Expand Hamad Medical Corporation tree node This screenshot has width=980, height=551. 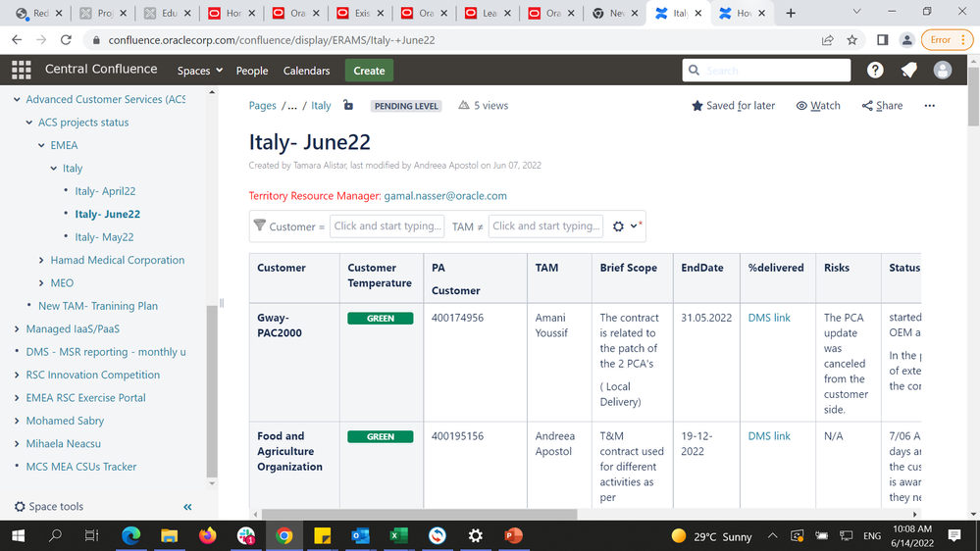[x=41, y=260]
